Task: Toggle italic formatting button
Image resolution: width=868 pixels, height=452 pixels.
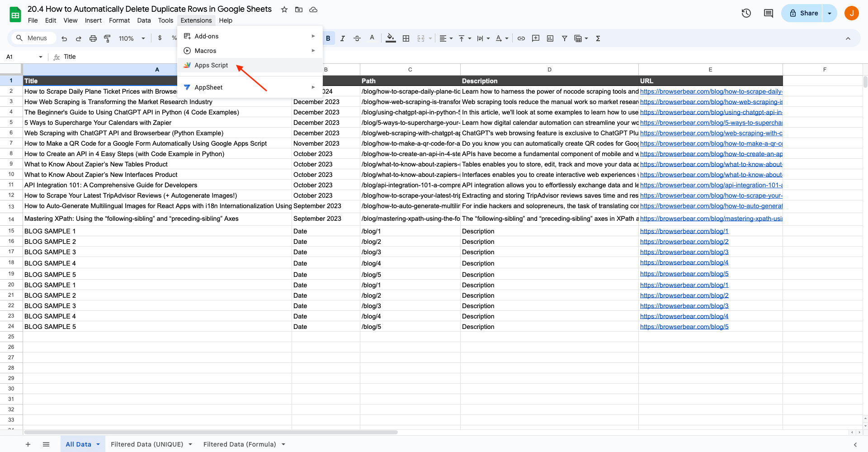Action: click(342, 38)
